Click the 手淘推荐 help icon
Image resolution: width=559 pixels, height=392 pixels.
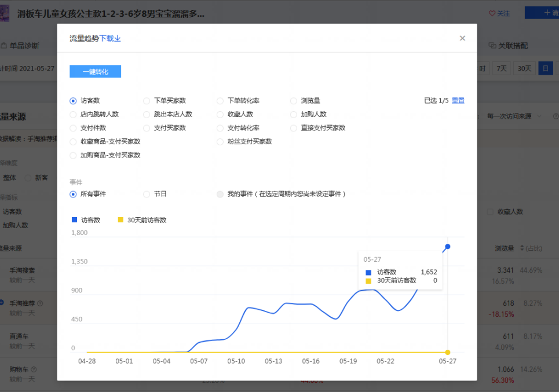tap(40, 303)
